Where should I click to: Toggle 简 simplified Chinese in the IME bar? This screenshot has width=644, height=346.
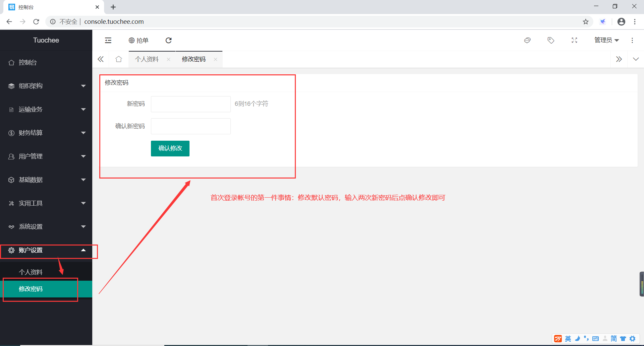coord(613,339)
